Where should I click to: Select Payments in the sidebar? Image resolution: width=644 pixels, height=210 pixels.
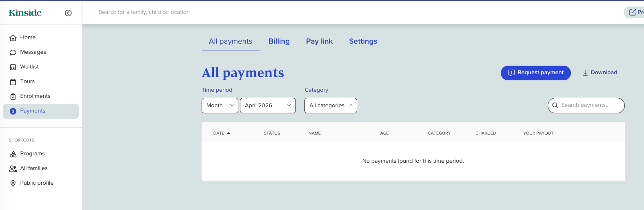[41, 111]
